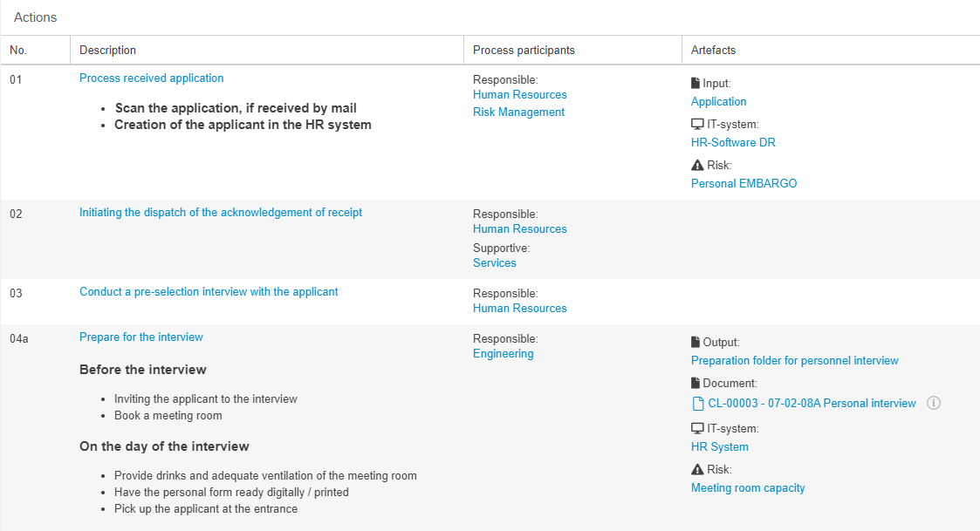980x531 pixels.
Task: Open the Prepare for the interview action
Action: [140, 337]
